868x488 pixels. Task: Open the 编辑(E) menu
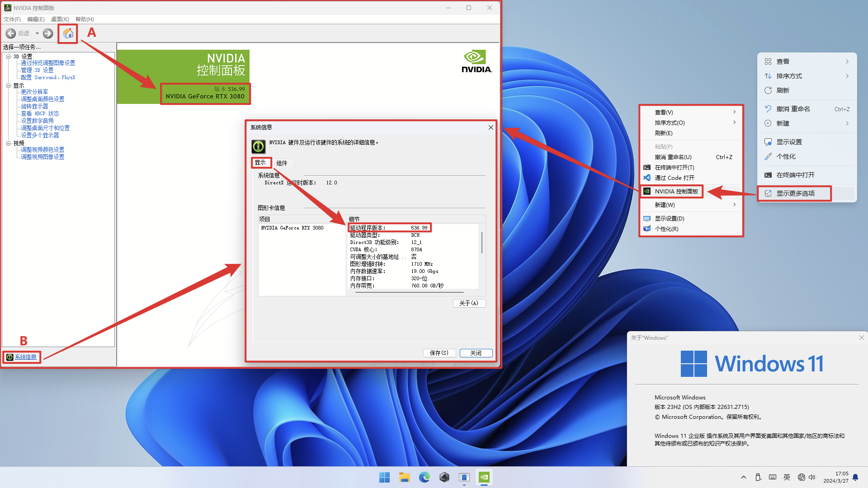point(36,19)
